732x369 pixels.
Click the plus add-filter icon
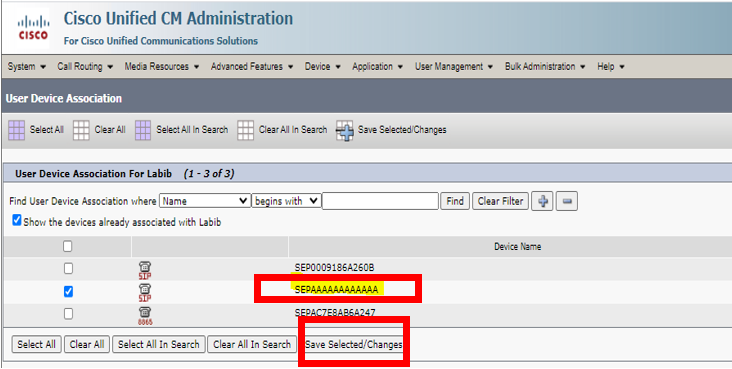542,201
